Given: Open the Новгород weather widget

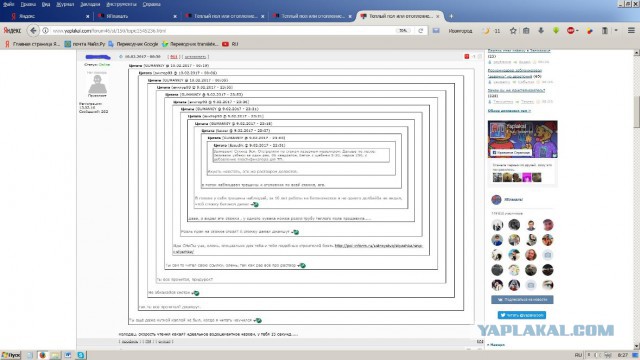Looking at the screenshot, I should 460,31.
